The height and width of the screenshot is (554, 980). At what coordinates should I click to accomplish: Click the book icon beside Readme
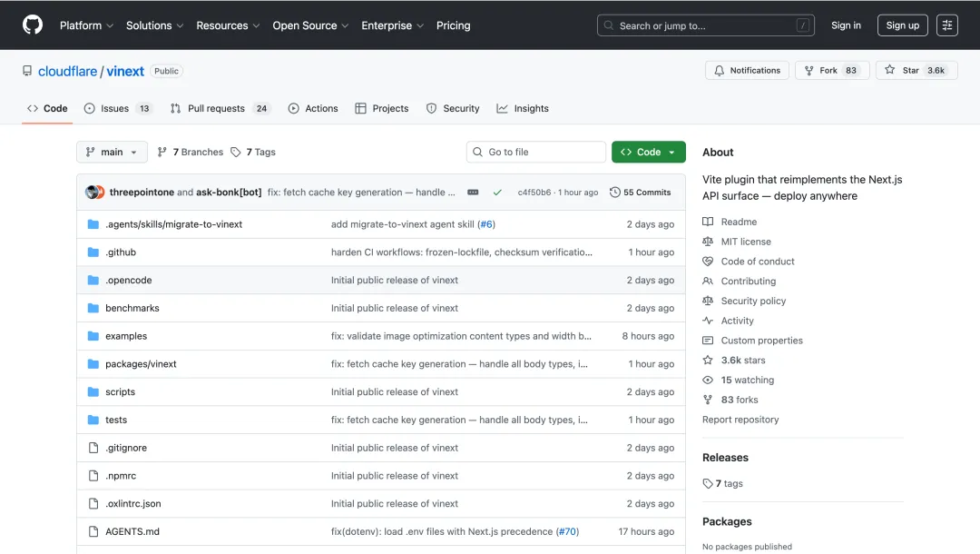(x=708, y=222)
